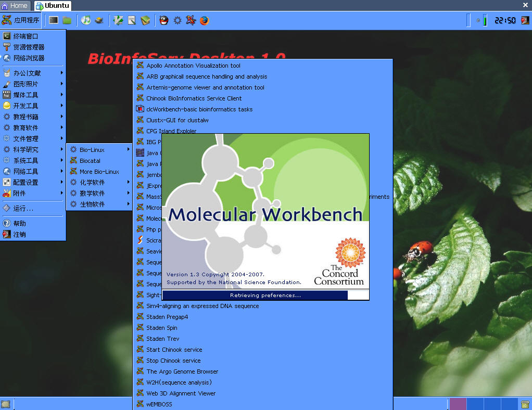The height and width of the screenshot is (410, 532).
Task: Open the 应用程序 applications menu
Action: click(x=20, y=20)
